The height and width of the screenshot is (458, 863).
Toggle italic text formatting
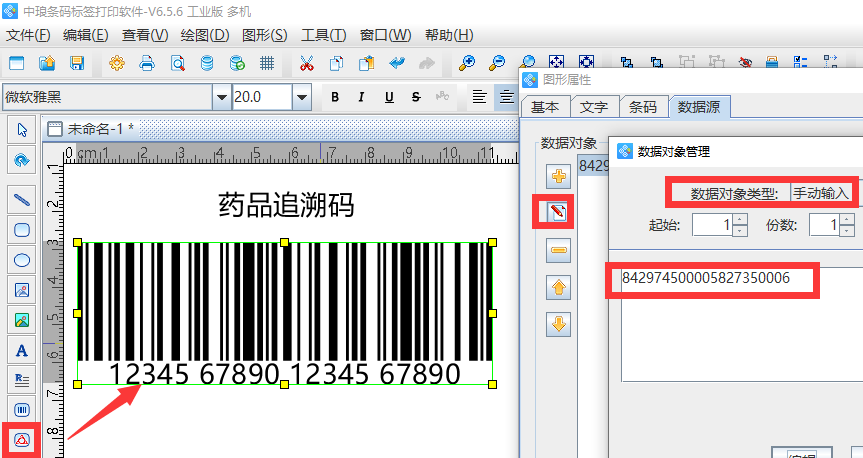pyautogui.click(x=362, y=97)
